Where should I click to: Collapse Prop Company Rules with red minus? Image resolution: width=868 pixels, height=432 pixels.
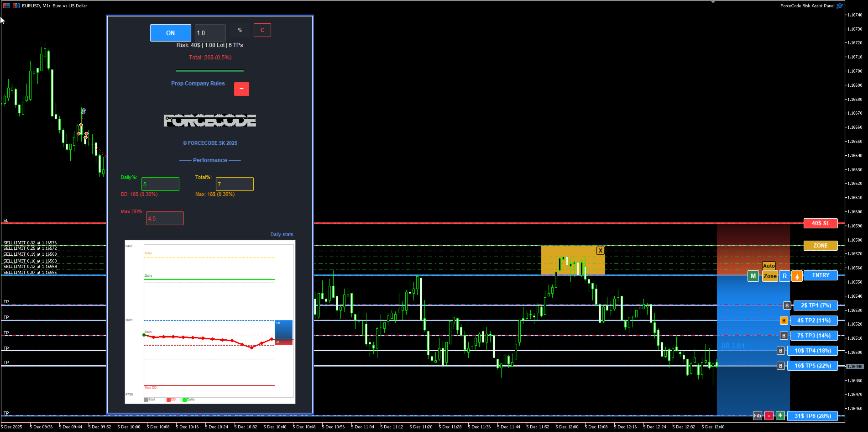point(241,89)
